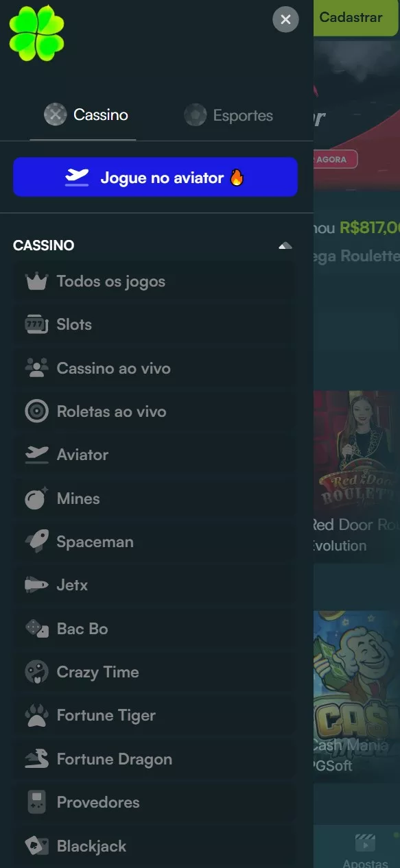Image resolution: width=400 pixels, height=868 pixels.
Task: Select the Blackjack cards icon
Action: (x=36, y=846)
